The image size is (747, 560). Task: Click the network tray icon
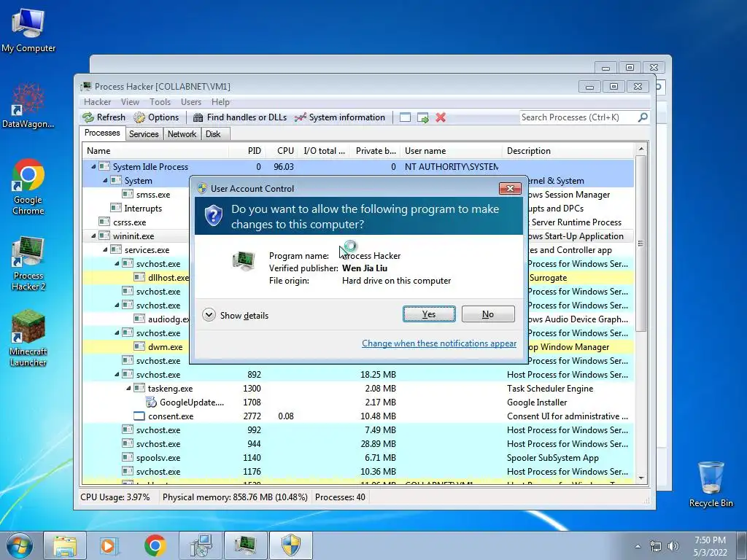pos(656,546)
